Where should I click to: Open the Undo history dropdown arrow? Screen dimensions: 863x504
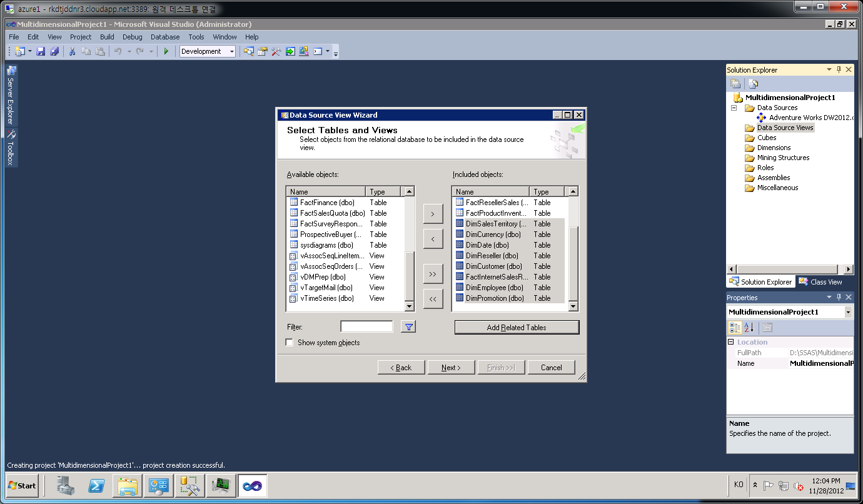129,51
